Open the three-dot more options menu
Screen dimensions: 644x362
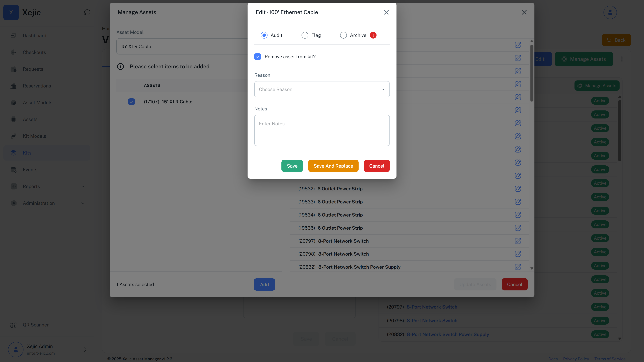622,59
